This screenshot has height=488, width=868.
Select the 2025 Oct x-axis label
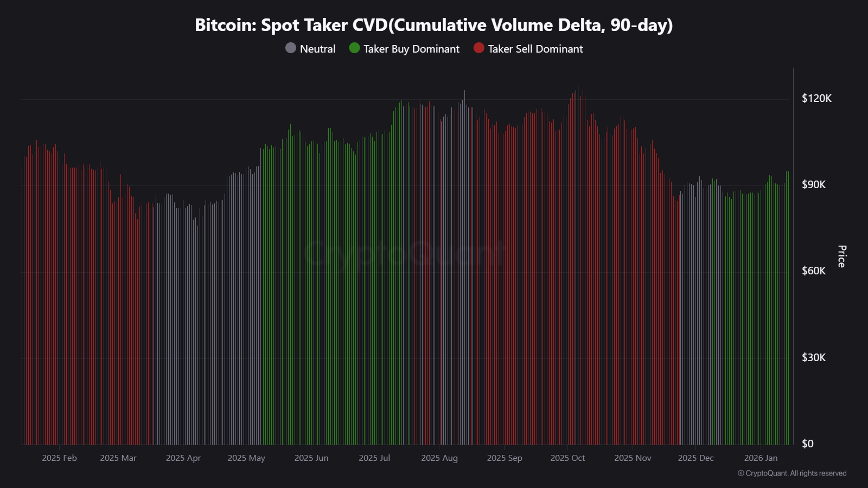[x=567, y=458]
